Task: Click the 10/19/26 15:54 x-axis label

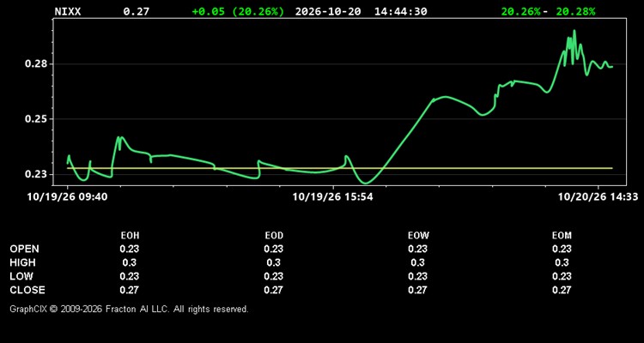Action: click(332, 197)
